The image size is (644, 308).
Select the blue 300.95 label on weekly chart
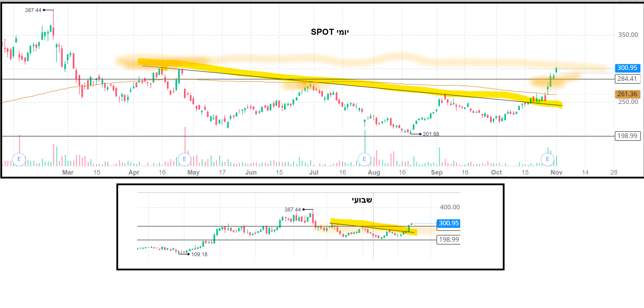tap(448, 223)
